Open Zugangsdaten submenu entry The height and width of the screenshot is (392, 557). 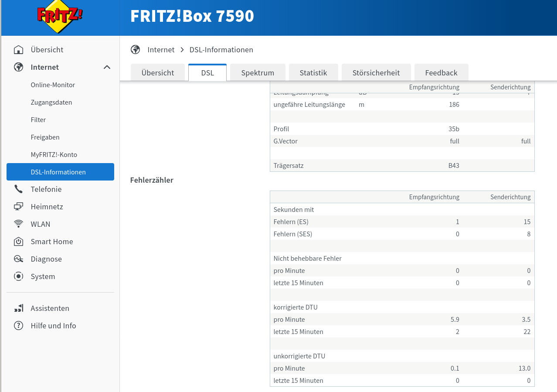click(51, 102)
